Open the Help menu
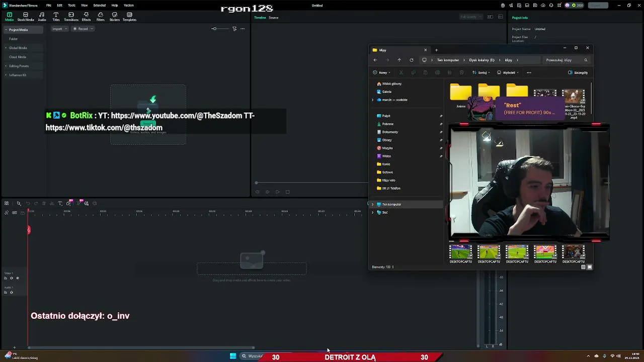Image resolution: width=644 pixels, height=362 pixels. click(x=115, y=6)
